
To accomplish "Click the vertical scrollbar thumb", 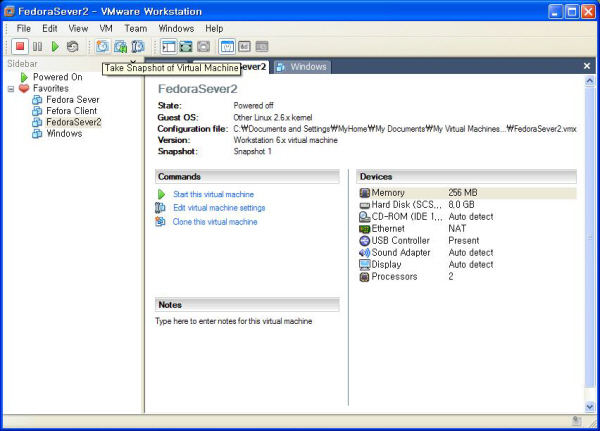I will pyautogui.click(x=590, y=237).
